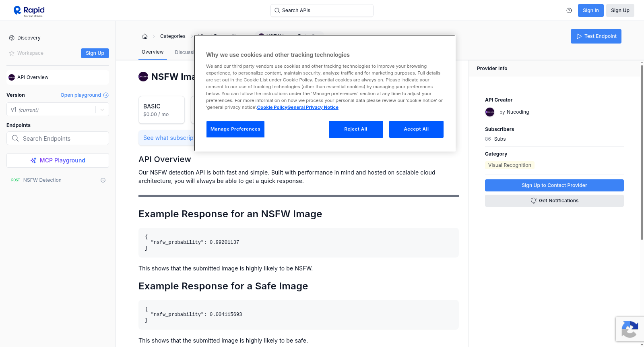Click the 86 Subs subscriber count
Image resolution: width=644 pixels, height=347 pixels.
pyautogui.click(x=495, y=139)
